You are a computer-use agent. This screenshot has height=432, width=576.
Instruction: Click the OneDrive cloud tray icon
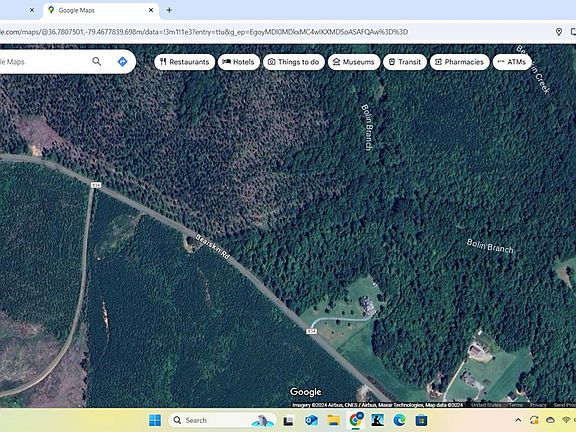point(550,420)
